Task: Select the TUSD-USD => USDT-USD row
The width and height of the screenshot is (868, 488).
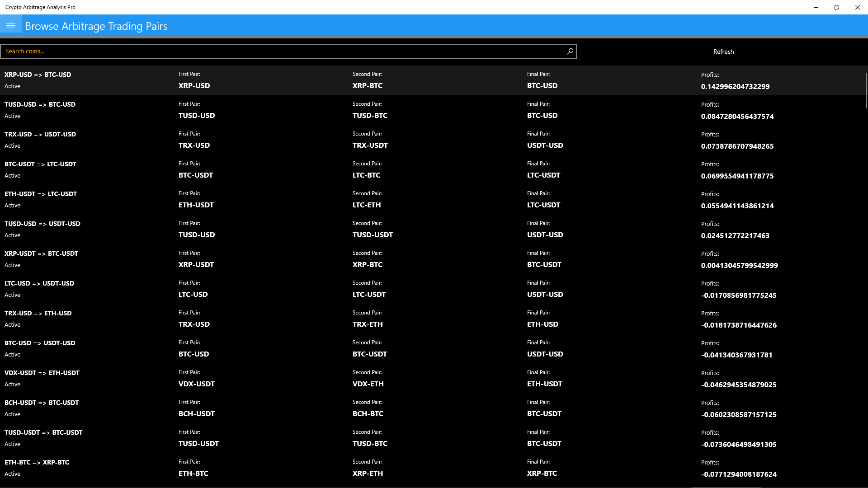Action: coord(42,224)
